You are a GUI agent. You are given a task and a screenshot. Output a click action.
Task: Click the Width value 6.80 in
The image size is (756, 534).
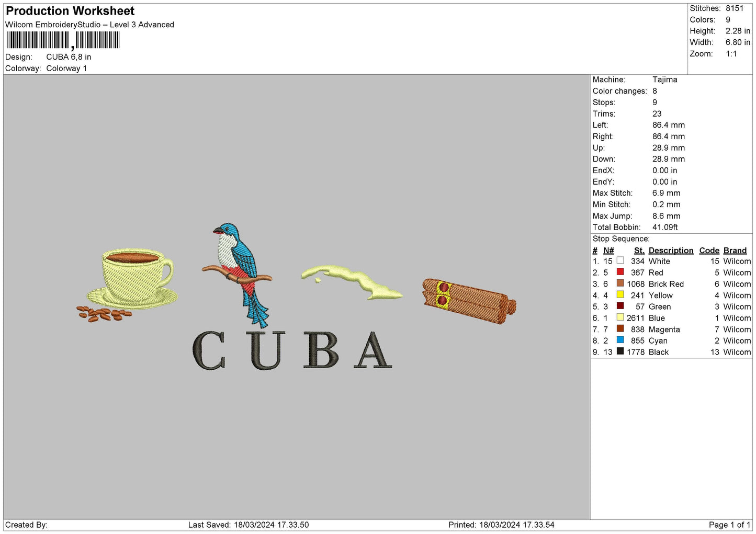738,42
